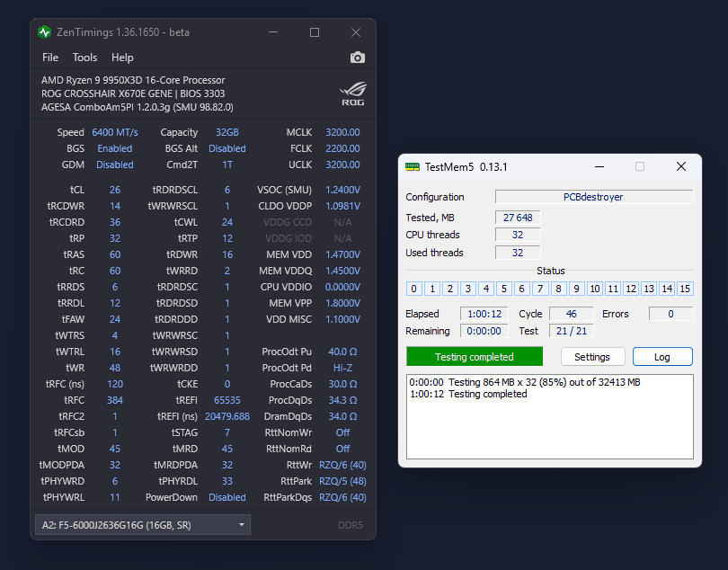Viewport: 728px width, 570px height.
Task: Click the DDR5 label in ZenTimings
Action: 351,525
